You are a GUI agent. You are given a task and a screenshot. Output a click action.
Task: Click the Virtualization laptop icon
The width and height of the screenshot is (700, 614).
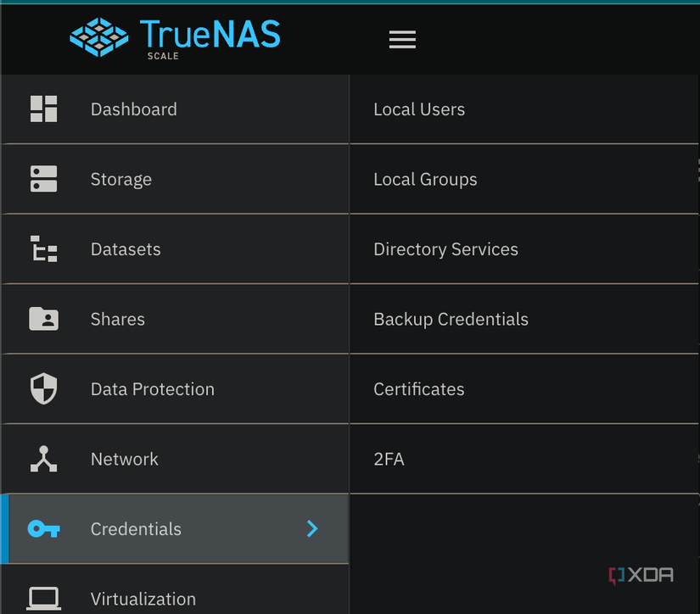click(x=43, y=599)
